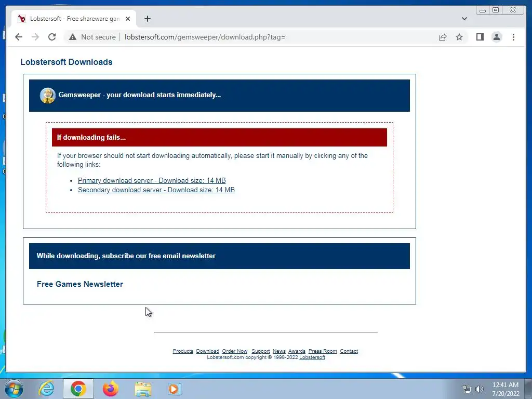Open the Chrome three-dot menu

pos(513,37)
